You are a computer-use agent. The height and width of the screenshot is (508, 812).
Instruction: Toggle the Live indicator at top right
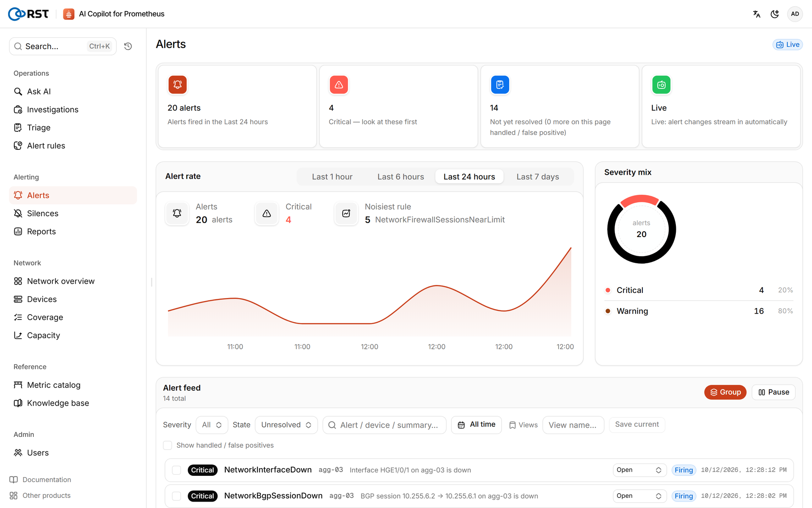(x=787, y=44)
